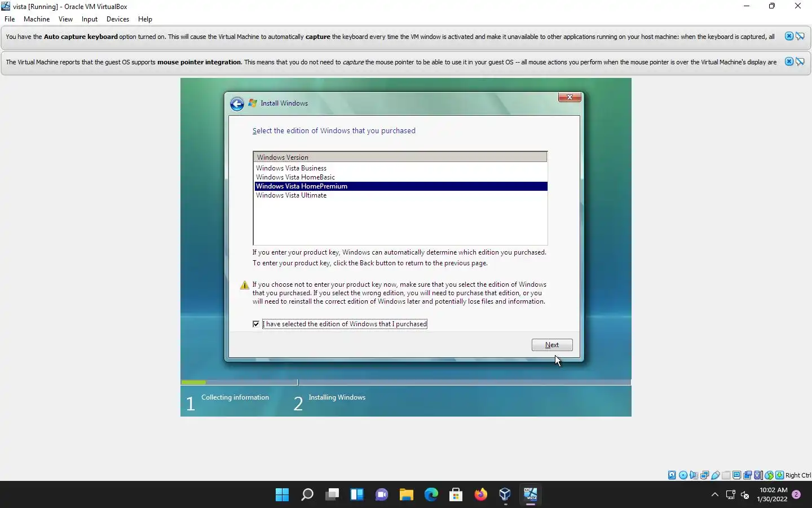Screen dimensions: 812x508
Task: Open VirtualBox Manager from the taskbar
Action: [506, 495]
